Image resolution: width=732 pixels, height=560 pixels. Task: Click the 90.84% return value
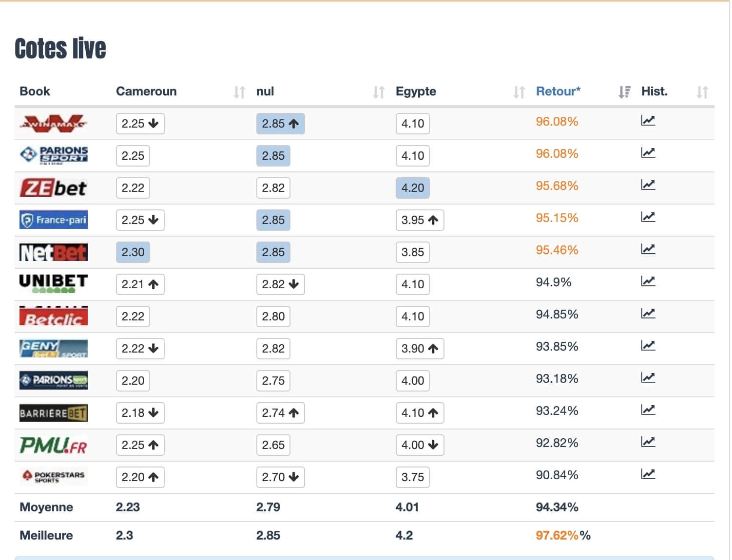[557, 475]
